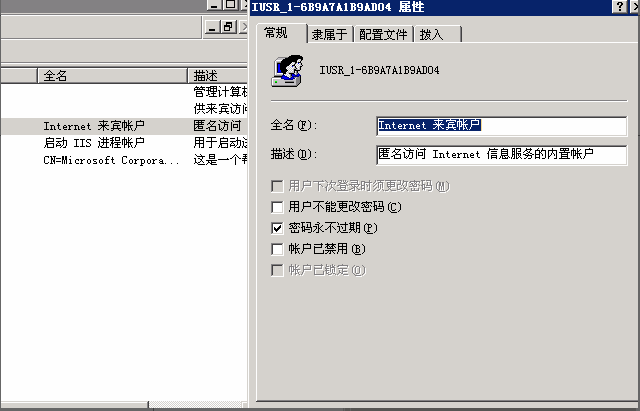
Task: Uncheck 密码永不过期 checkbox
Action: point(277,228)
